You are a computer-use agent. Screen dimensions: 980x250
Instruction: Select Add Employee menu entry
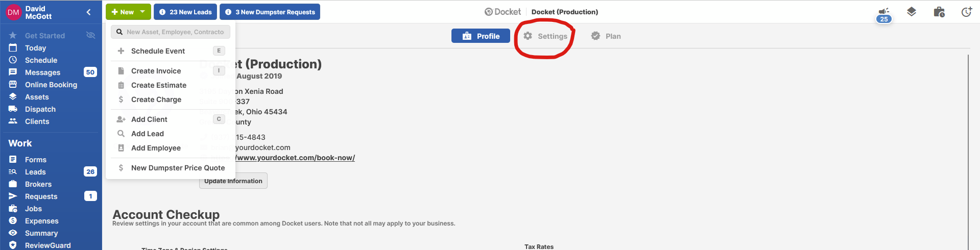point(171,148)
